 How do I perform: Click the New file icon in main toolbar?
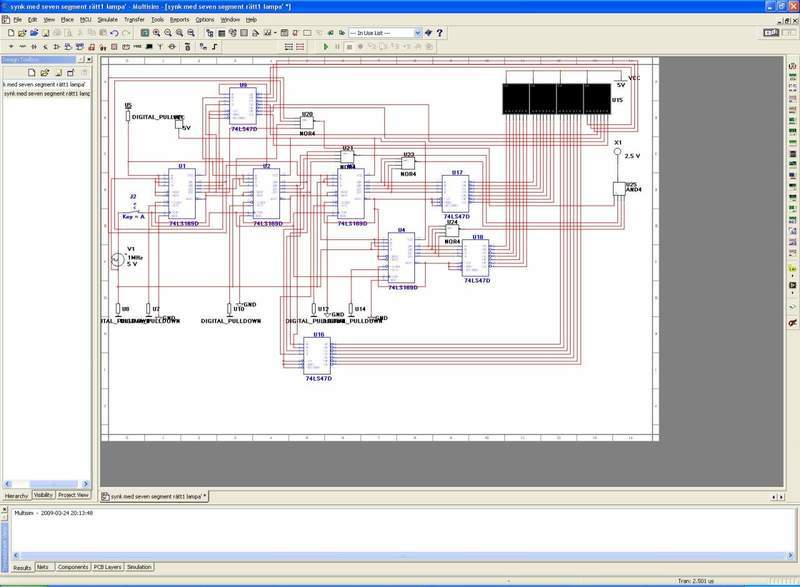[10, 33]
